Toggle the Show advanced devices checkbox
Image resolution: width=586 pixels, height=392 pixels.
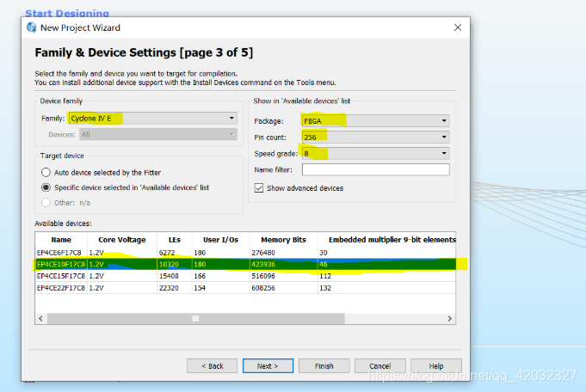point(259,187)
